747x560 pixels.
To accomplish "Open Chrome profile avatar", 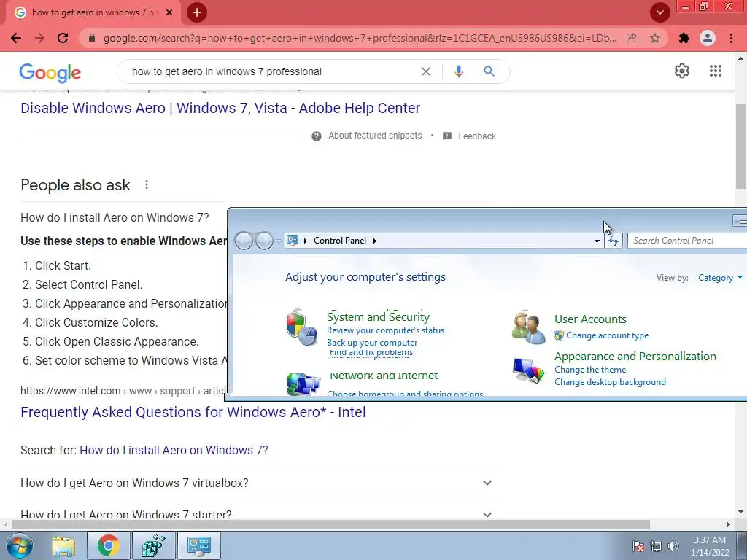I will tap(708, 38).
